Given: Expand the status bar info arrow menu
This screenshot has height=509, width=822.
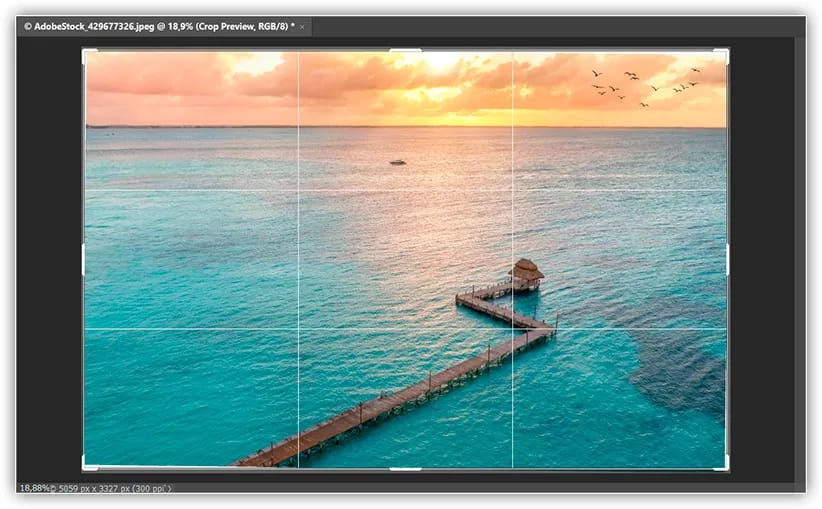Looking at the screenshot, I should pos(168,488).
